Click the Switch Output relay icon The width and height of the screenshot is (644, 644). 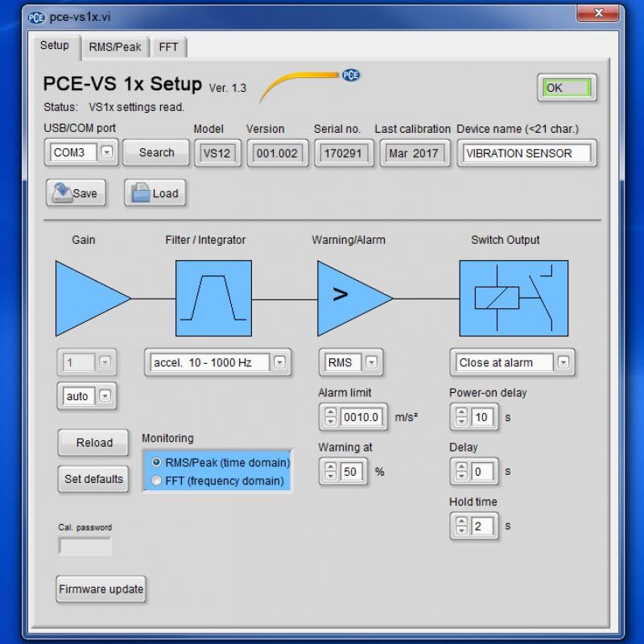coord(514,298)
